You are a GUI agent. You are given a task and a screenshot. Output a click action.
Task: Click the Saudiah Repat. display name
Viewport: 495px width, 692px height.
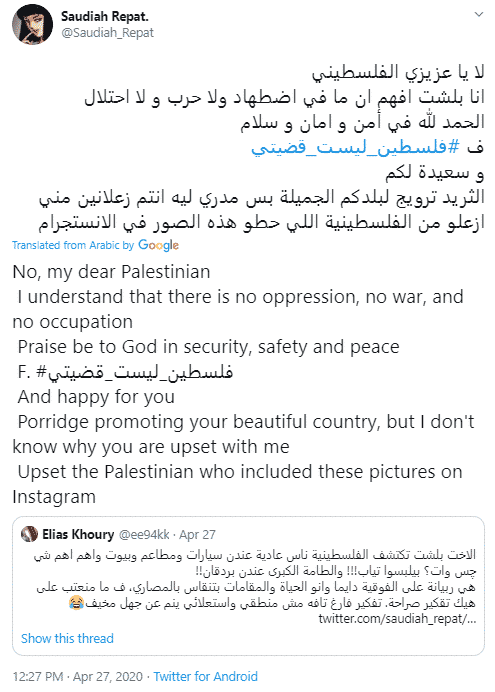pyautogui.click(x=105, y=16)
